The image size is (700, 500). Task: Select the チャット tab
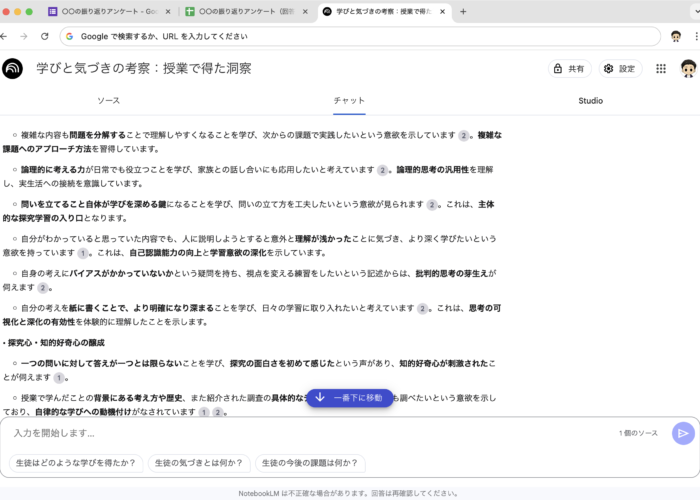tap(349, 101)
